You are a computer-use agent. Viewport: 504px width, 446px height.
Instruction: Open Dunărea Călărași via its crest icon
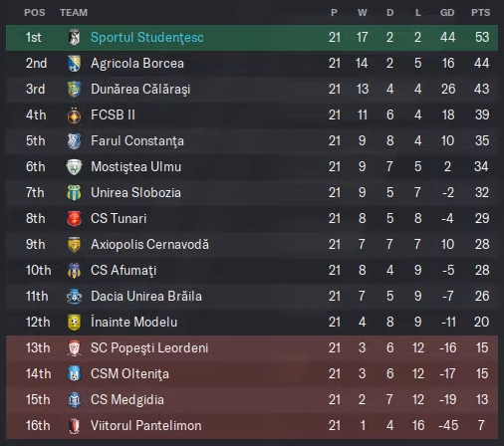(75, 89)
